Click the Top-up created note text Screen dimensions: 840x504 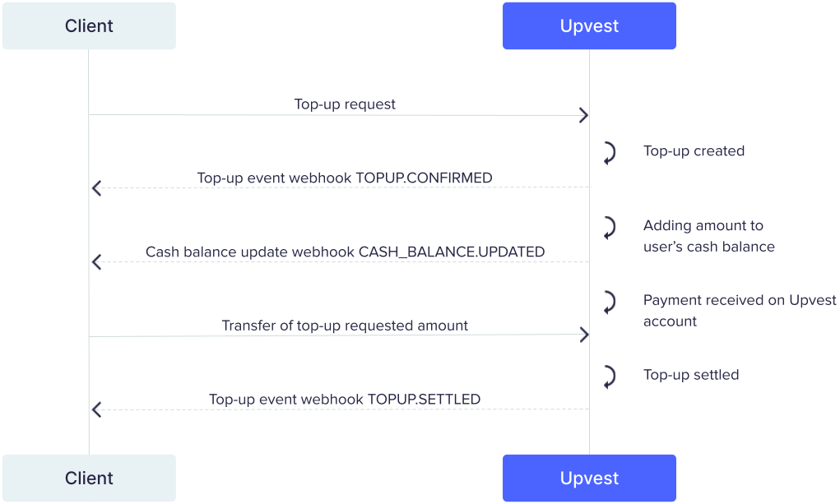coord(694,151)
